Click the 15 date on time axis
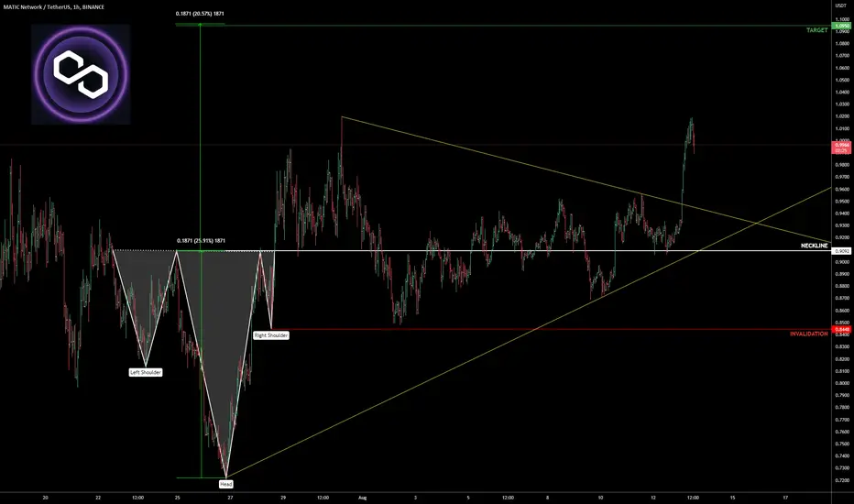Image resolution: width=854 pixels, height=504 pixels. 732,498
